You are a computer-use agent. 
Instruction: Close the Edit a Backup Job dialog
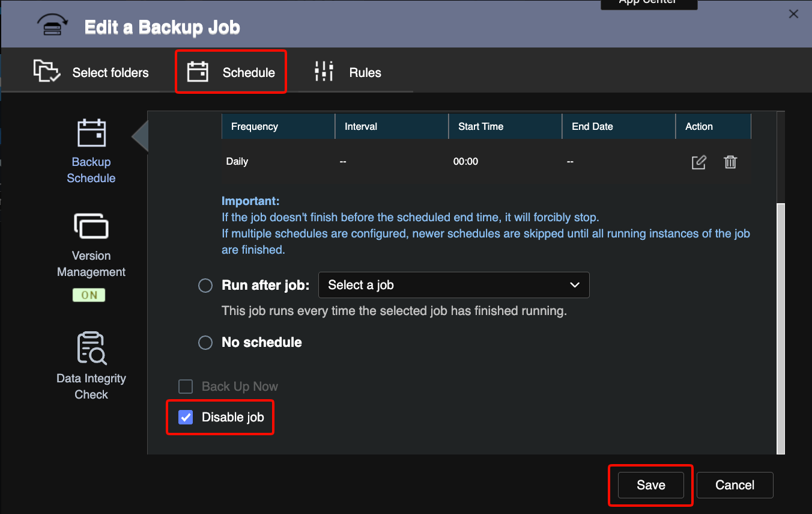point(793,14)
